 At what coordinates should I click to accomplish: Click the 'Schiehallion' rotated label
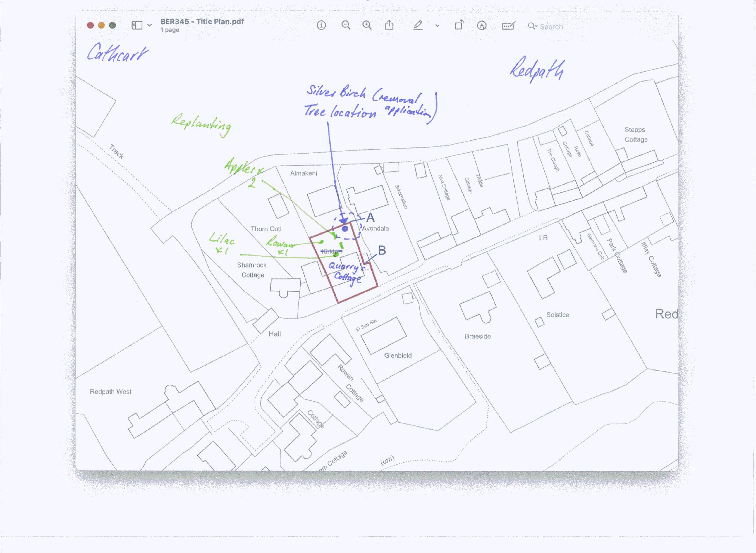(401, 197)
